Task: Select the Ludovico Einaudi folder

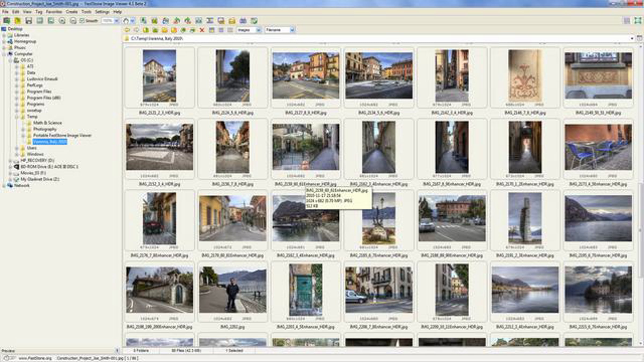Action: pyautogui.click(x=42, y=79)
